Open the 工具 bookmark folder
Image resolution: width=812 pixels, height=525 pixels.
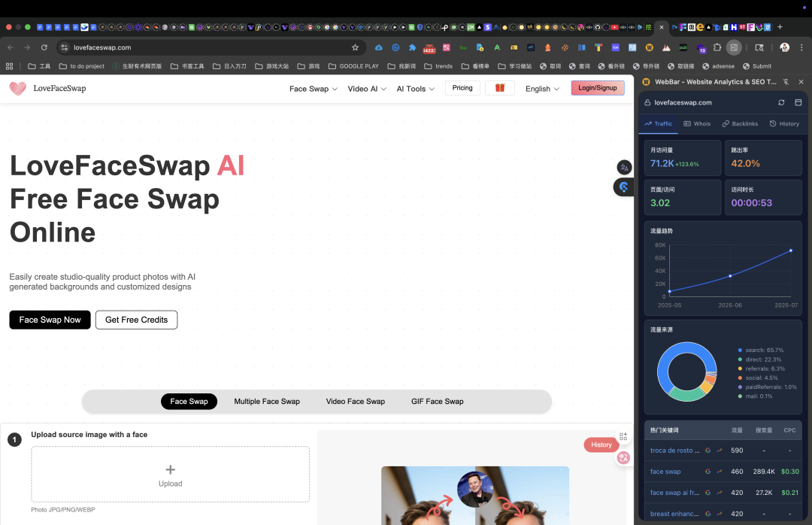[x=39, y=66]
